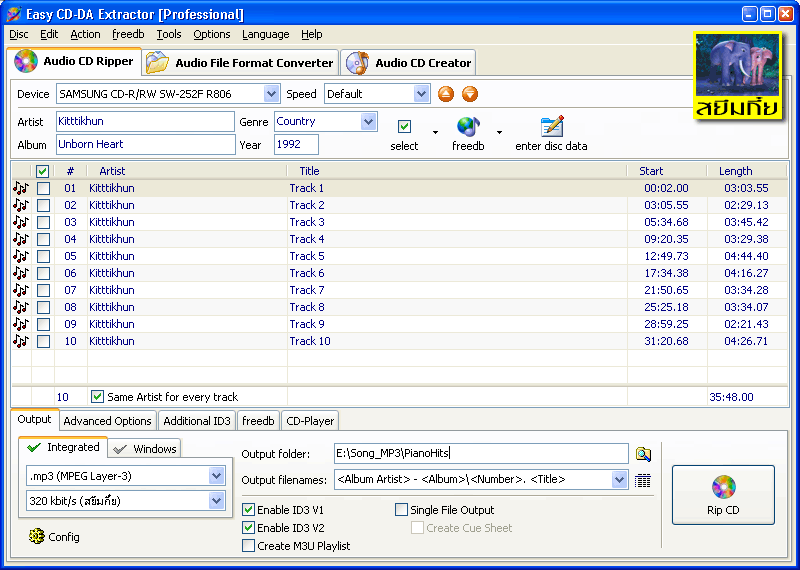
Task: Open the Additional ID3 tab
Action: tap(197, 421)
